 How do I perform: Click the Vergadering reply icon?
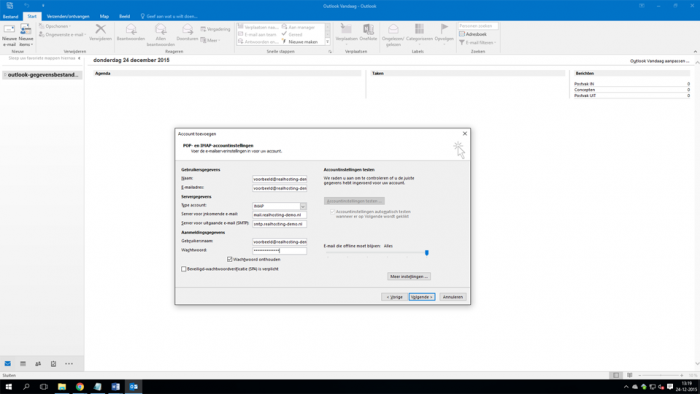[203, 29]
